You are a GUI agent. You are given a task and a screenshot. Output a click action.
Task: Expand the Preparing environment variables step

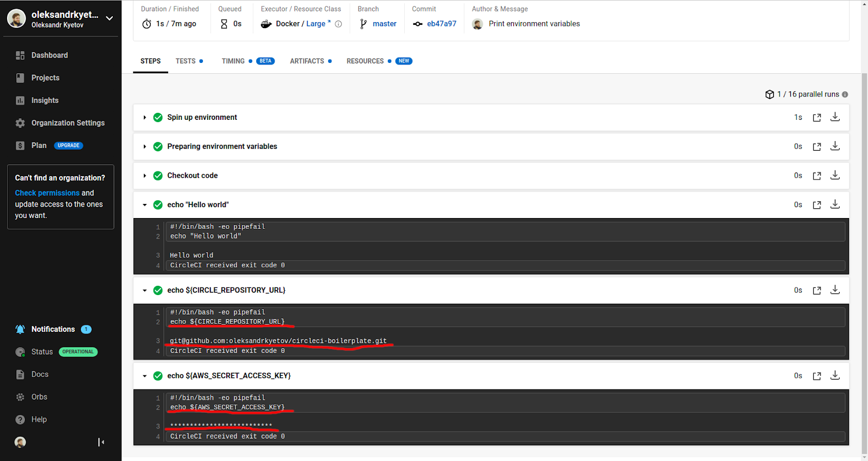pyautogui.click(x=145, y=146)
